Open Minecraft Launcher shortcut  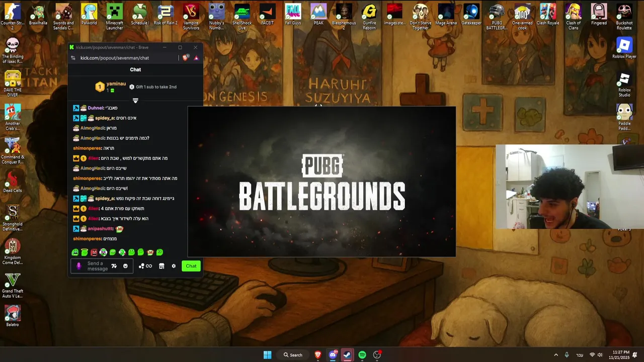pyautogui.click(x=114, y=16)
